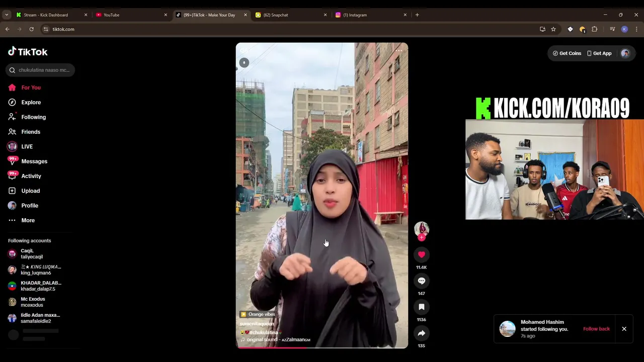Go to Following feed
Screen dimensions: 644x362
(x=27, y=117)
